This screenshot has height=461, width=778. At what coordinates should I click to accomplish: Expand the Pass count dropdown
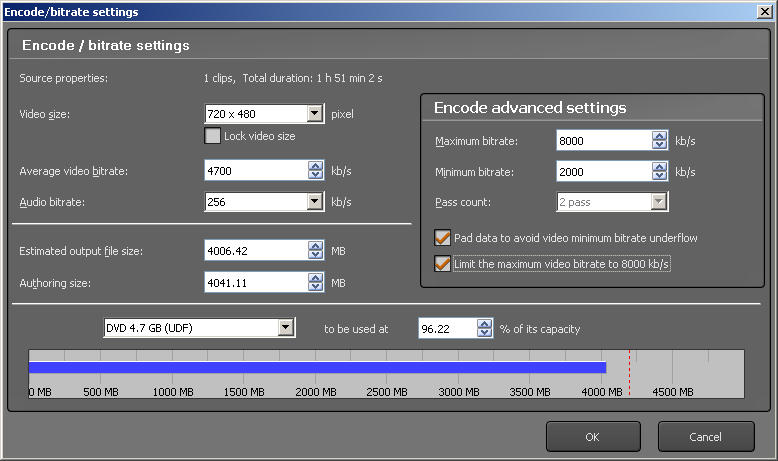click(658, 202)
